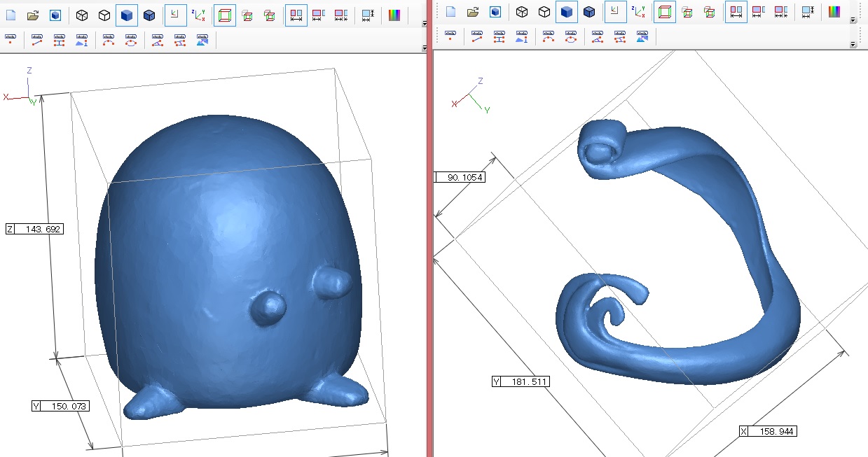Create new file in ribbon model window
The width and height of the screenshot is (868, 457).
(x=450, y=11)
